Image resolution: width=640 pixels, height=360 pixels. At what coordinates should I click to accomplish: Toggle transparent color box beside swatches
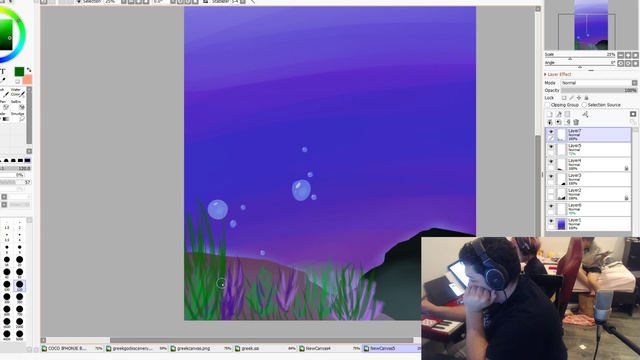click(17, 81)
